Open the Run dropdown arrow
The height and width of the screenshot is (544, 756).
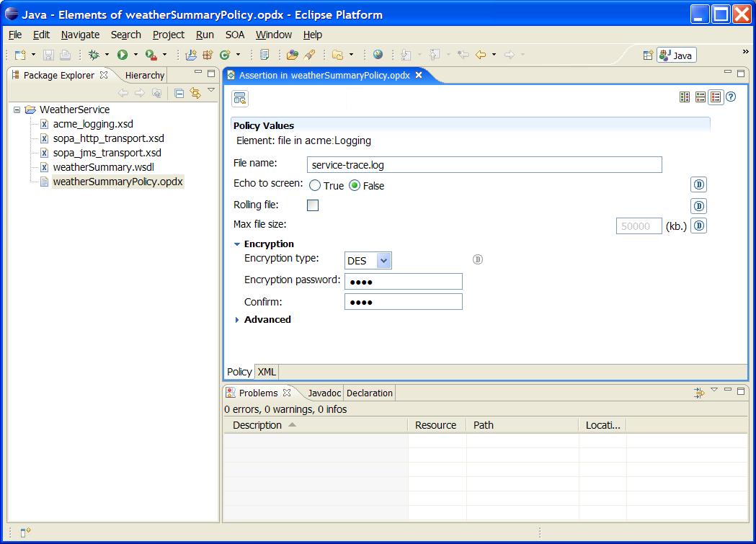[x=135, y=55]
